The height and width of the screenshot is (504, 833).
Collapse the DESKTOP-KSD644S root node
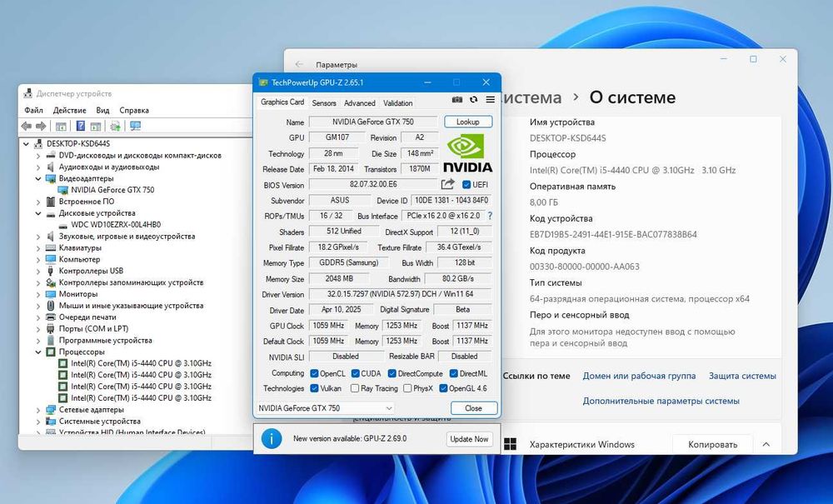[x=26, y=143]
